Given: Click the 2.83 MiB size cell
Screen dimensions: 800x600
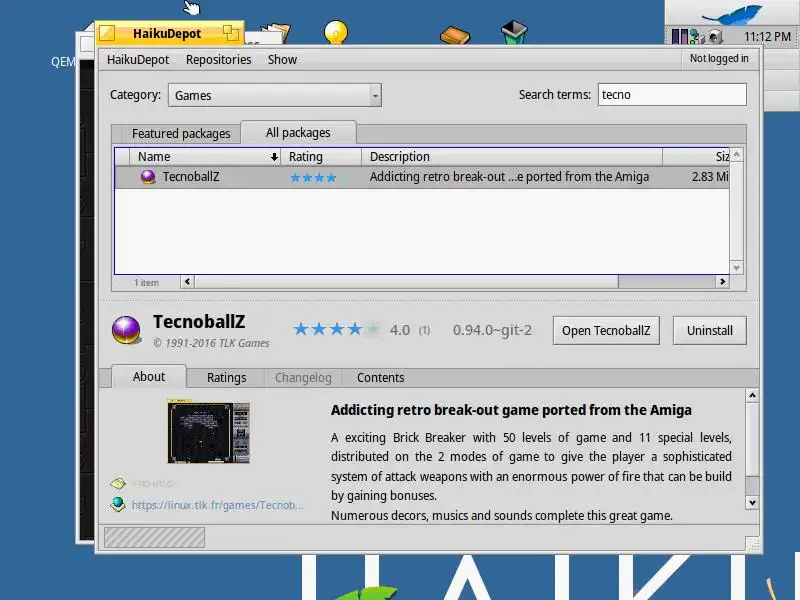Looking at the screenshot, I should point(710,177).
